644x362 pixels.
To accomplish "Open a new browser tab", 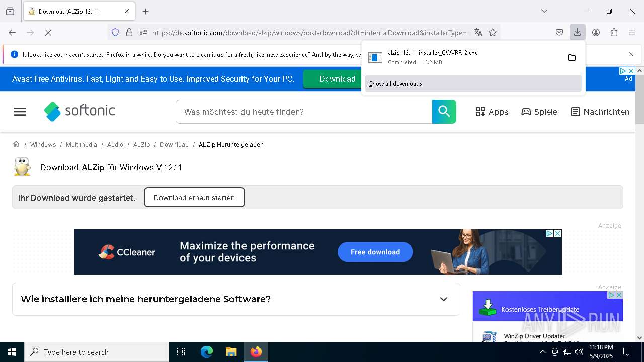I will [x=146, y=11].
